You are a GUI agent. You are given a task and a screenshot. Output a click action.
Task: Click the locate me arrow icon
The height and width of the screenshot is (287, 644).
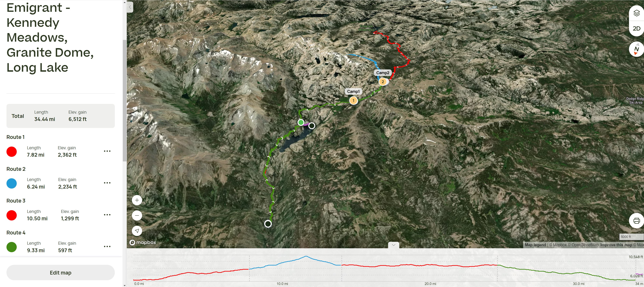(x=137, y=231)
